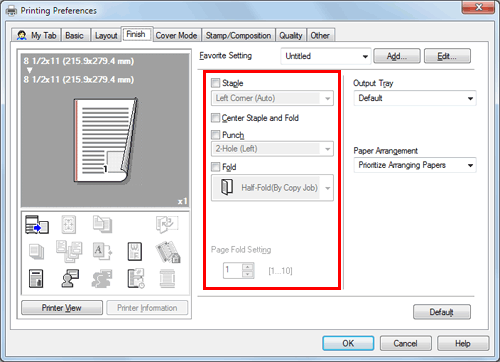This screenshot has width=500, height=362.
Task: Click the Printer View button
Action: [62, 308]
